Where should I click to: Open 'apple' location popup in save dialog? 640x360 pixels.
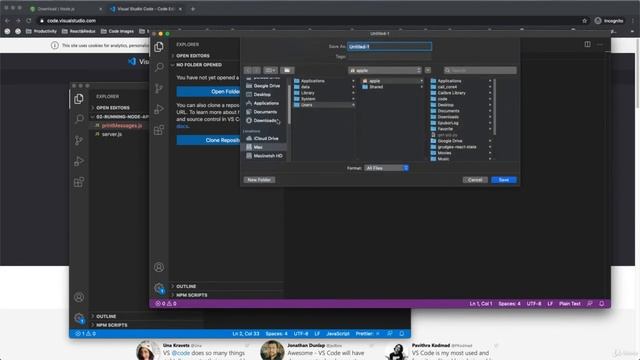point(385,71)
